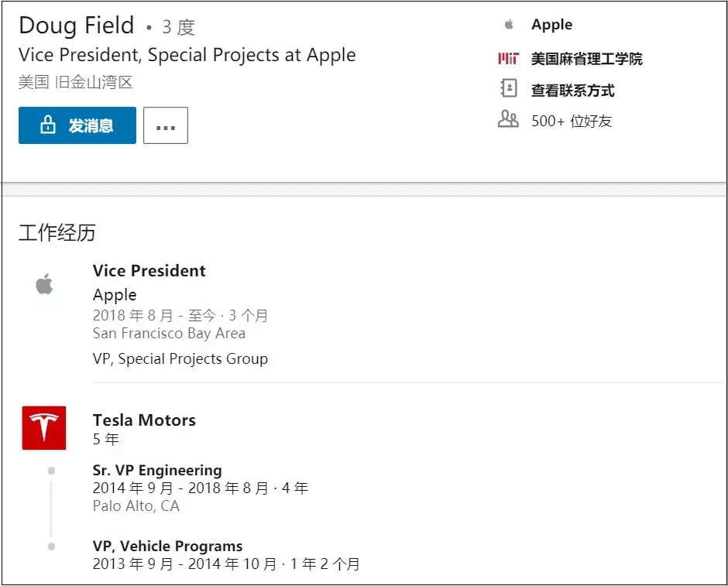Open the three-dot more options menu
This screenshot has width=728, height=586.
click(166, 125)
